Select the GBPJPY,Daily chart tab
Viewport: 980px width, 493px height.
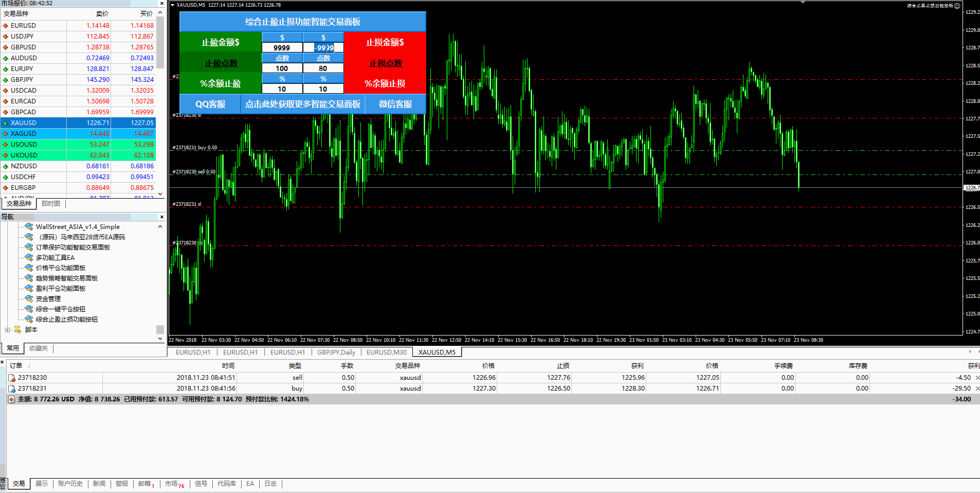336,353
